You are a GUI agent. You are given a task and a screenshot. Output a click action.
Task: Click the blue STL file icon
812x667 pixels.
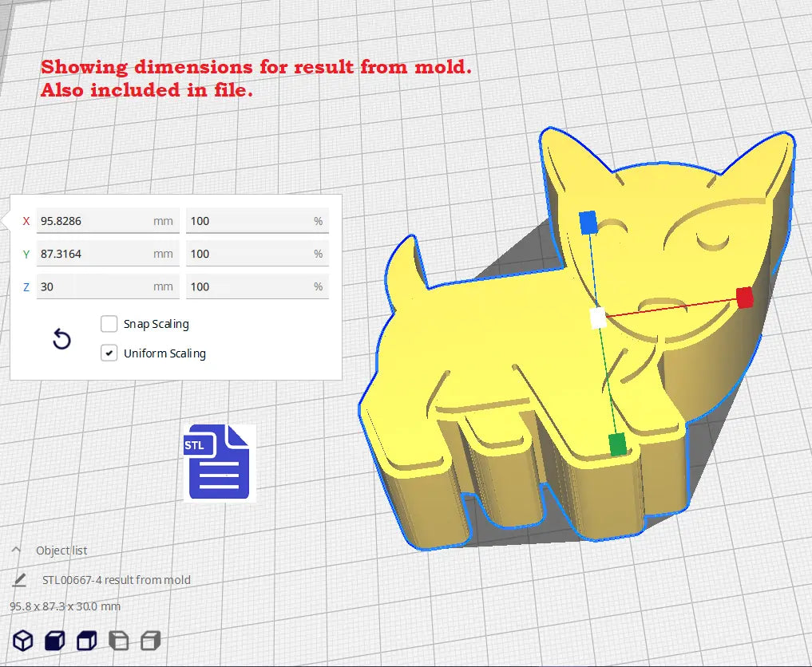(217, 463)
